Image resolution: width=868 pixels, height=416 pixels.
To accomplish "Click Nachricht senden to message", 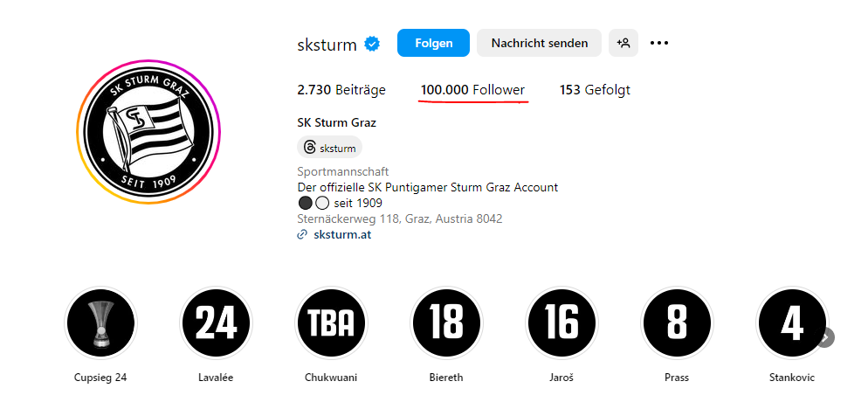I will (x=539, y=43).
